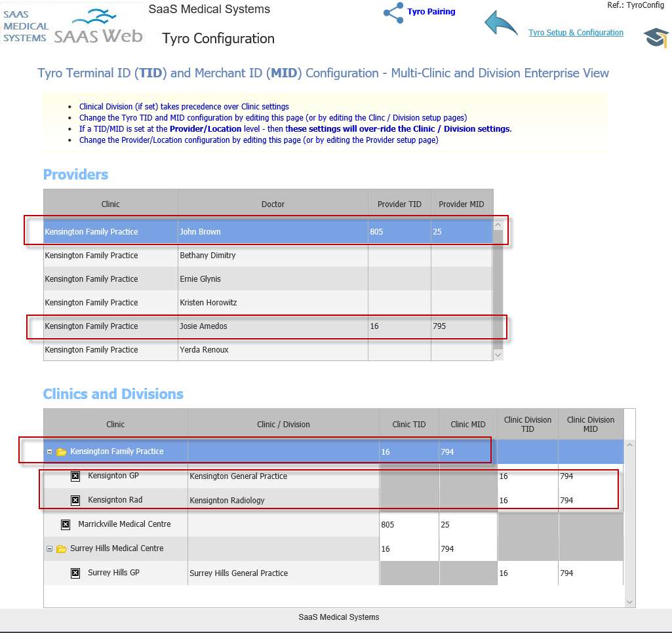Edit Kensington Radiology Division MID 794
Image resolution: width=672 pixels, height=633 pixels.
[x=591, y=500]
